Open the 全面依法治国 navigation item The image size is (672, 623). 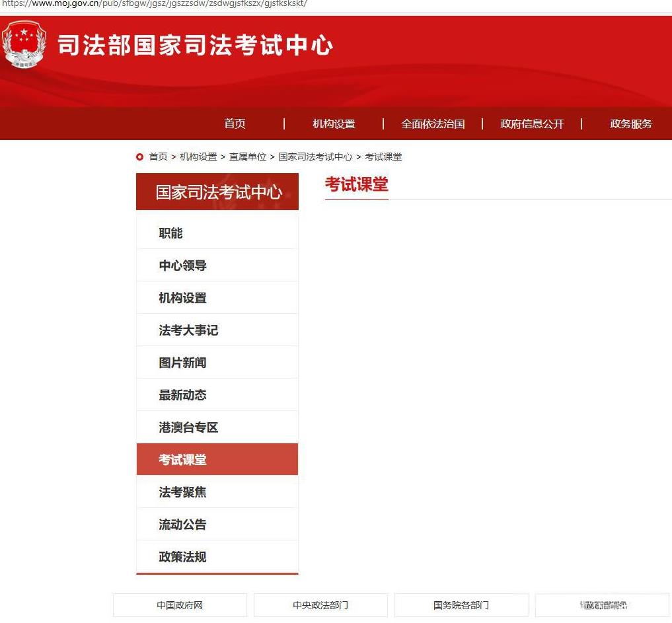pos(433,124)
